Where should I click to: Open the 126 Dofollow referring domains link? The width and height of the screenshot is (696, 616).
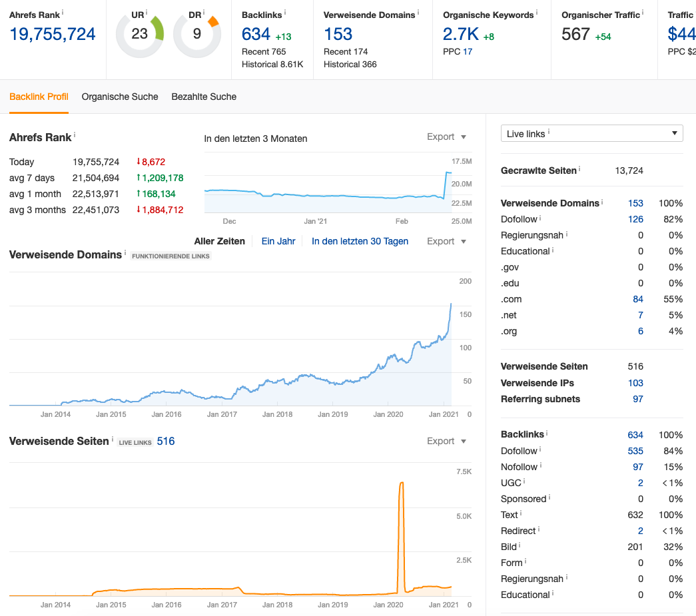point(635,219)
